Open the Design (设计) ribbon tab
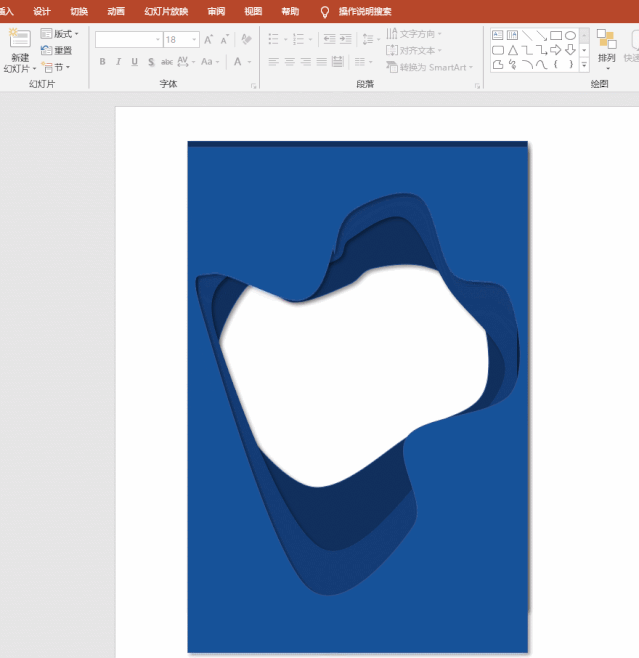The width and height of the screenshot is (639, 658). click(42, 11)
